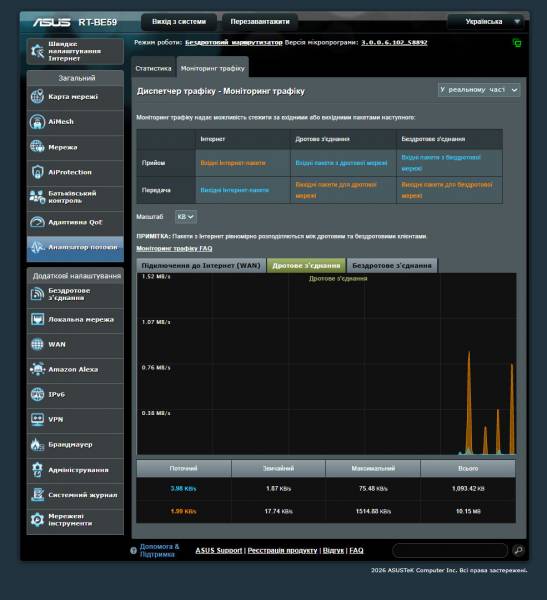Screen dimensions: 547x600
Task: Click the Максимальний column header
Action: coord(373,468)
